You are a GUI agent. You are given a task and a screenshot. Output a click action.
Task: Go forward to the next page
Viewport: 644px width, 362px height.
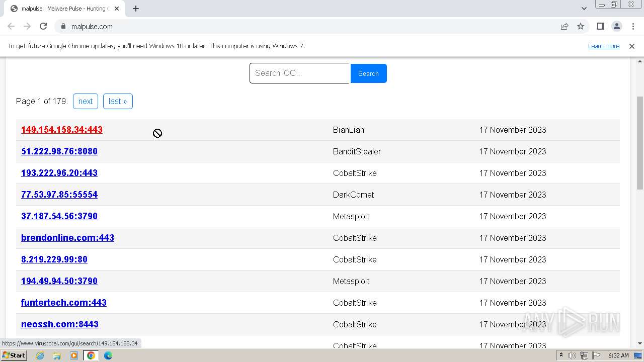(x=27, y=26)
